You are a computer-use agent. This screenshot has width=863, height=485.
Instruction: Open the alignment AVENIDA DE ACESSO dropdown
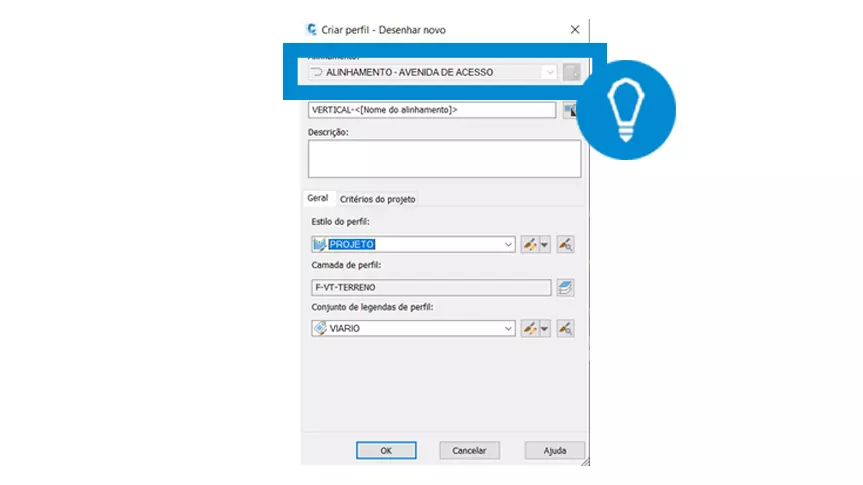pyautogui.click(x=549, y=72)
